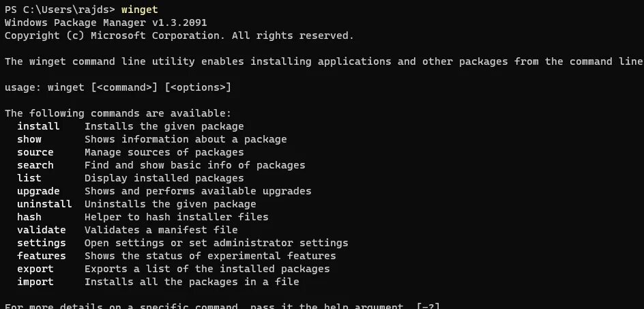The width and height of the screenshot is (644, 309).
Task: Click the import command name
Action: pyautogui.click(x=35, y=282)
